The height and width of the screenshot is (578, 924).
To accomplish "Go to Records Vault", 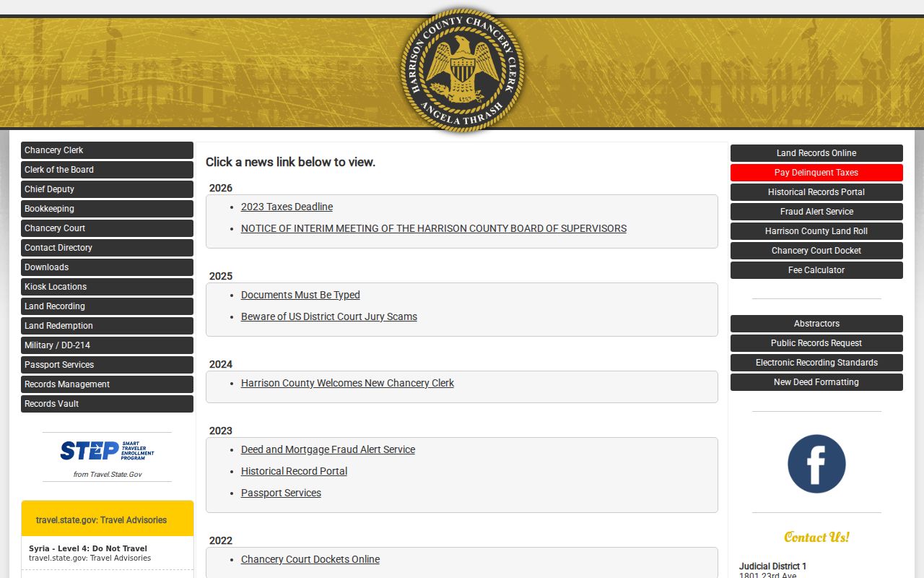I will point(107,404).
